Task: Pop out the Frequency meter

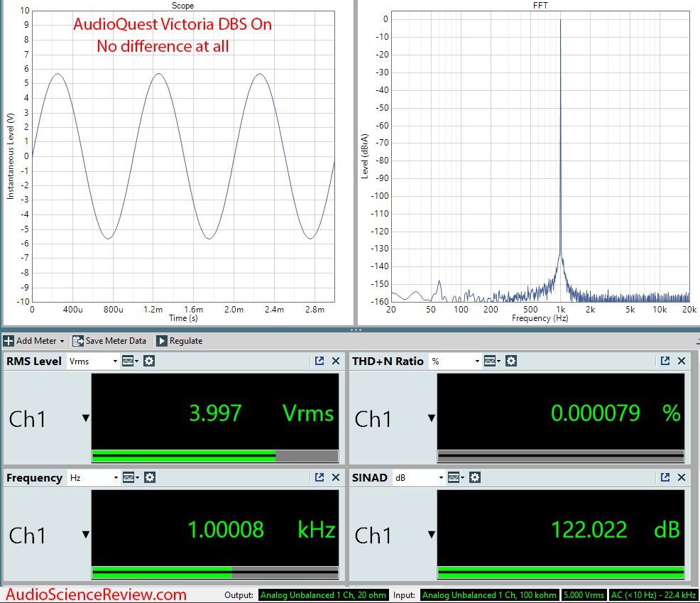Action: (x=319, y=477)
